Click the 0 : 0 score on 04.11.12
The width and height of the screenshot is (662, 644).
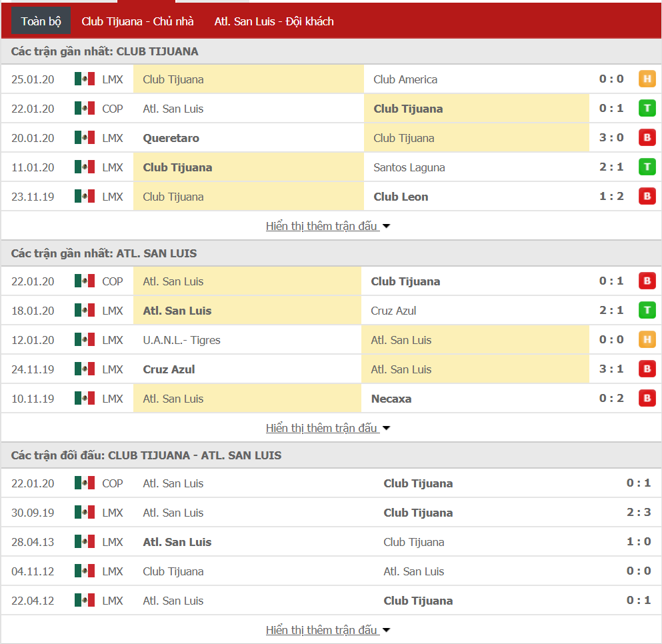(639, 571)
